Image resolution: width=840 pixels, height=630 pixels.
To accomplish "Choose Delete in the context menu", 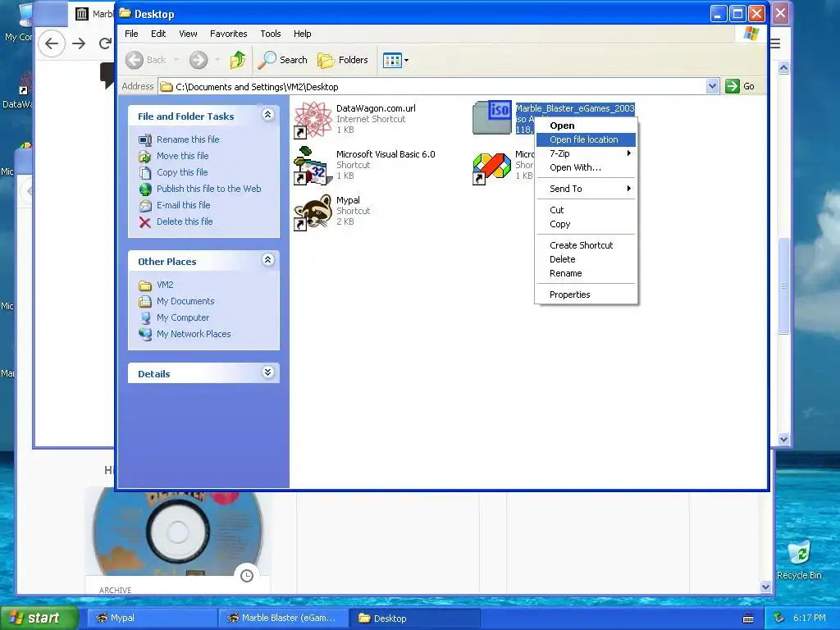I will coord(586,259).
